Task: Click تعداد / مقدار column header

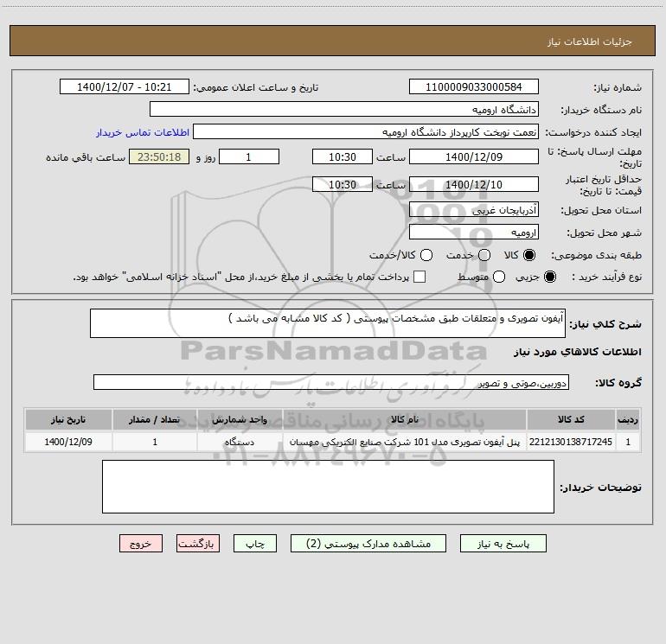Action: point(155,419)
